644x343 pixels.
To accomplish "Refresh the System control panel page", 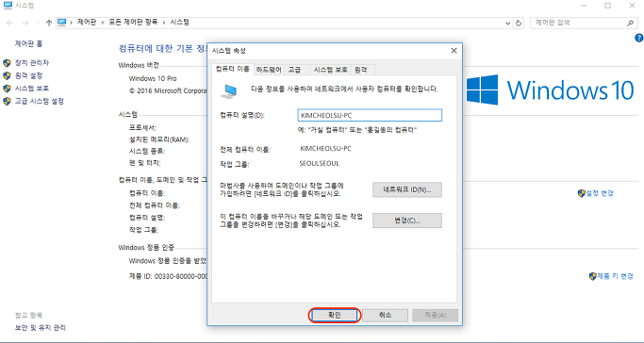I will 519,24.
